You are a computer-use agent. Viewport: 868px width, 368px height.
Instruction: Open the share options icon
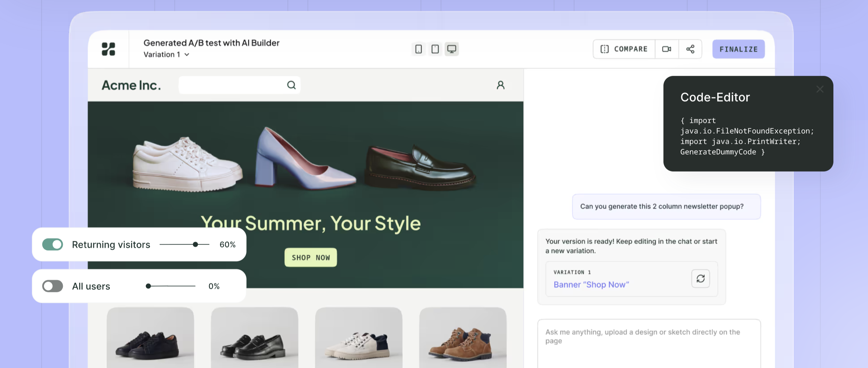(690, 49)
